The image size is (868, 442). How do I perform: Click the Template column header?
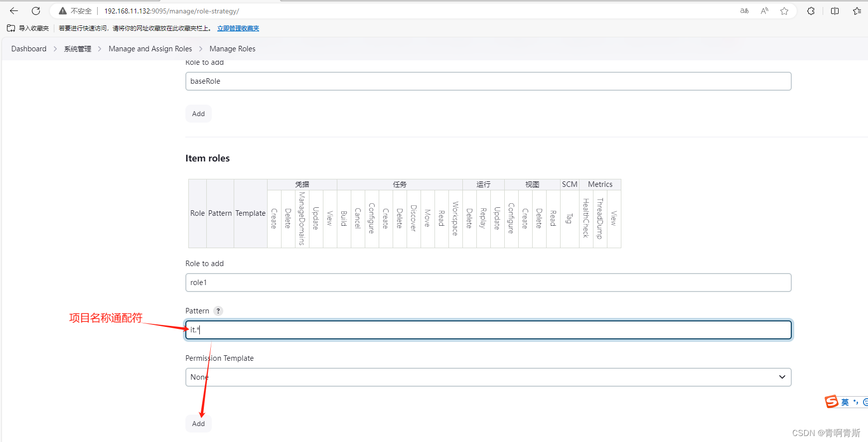tap(251, 213)
